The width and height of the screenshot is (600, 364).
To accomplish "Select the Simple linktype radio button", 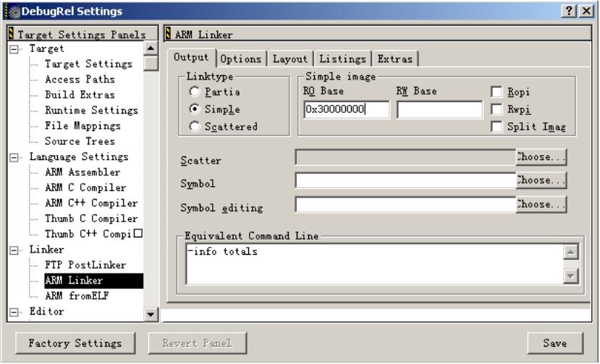I will coord(195,109).
